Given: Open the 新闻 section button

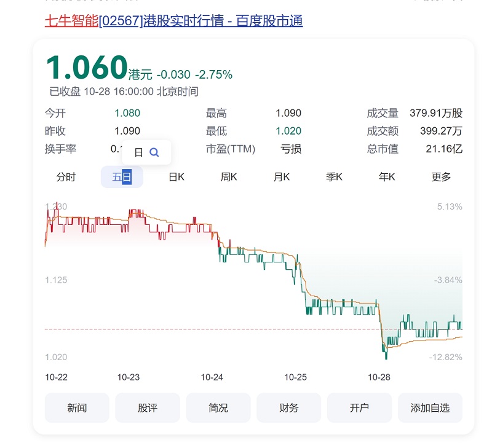Looking at the screenshot, I should [77, 408].
